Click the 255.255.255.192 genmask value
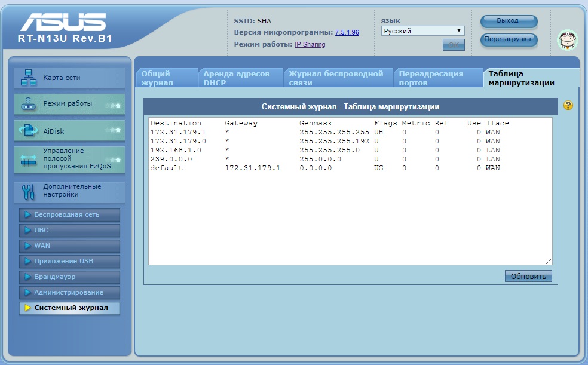Image resolution: width=588 pixels, height=365 pixels. click(x=334, y=141)
